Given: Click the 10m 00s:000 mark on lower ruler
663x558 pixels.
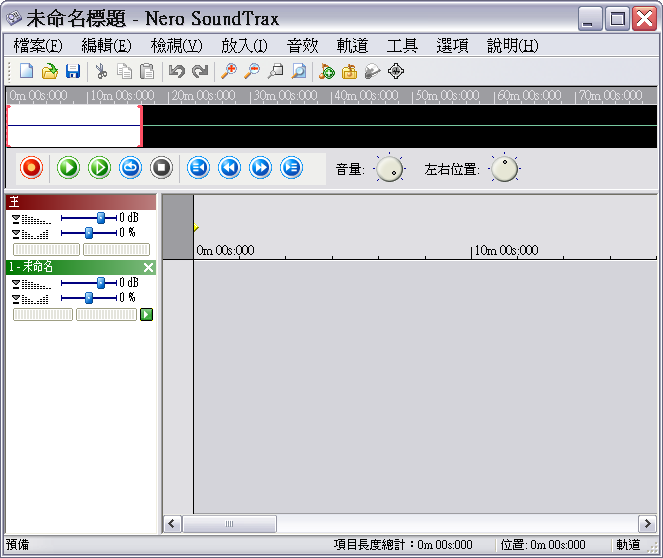Looking at the screenshot, I should point(506,251).
